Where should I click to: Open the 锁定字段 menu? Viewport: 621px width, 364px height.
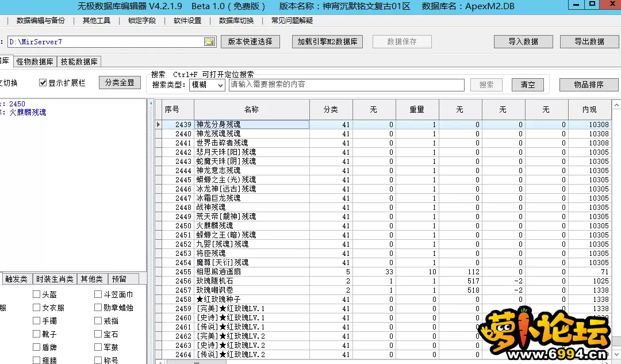click(x=142, y=21)
